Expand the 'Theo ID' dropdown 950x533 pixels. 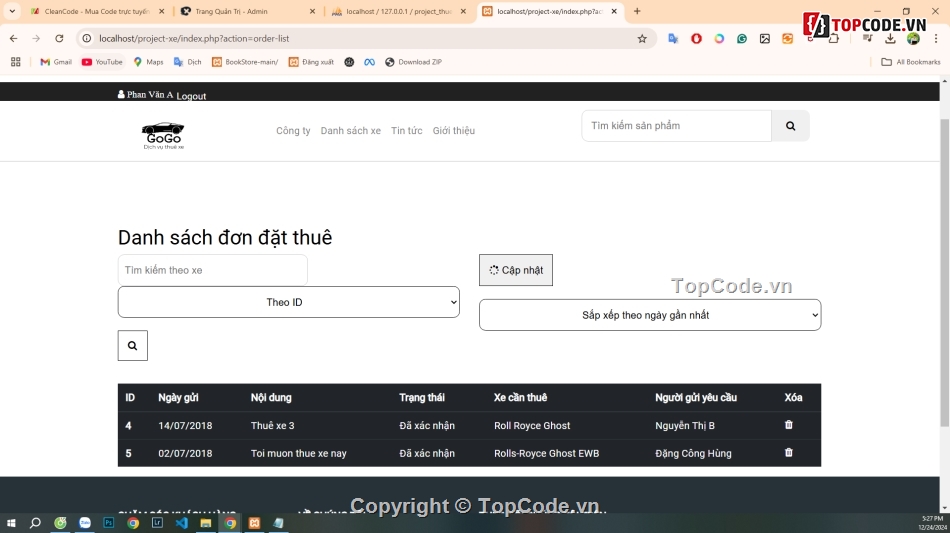coord(288,302)
